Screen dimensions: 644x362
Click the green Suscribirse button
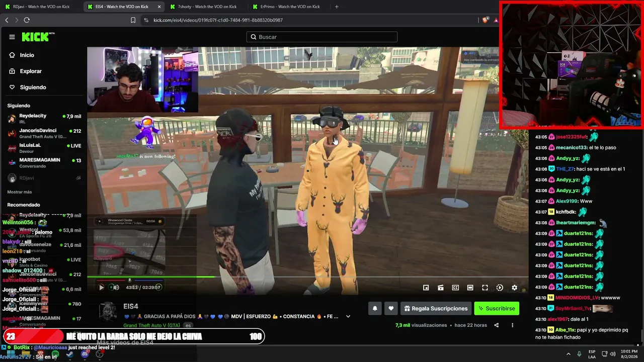coord(497,308)
